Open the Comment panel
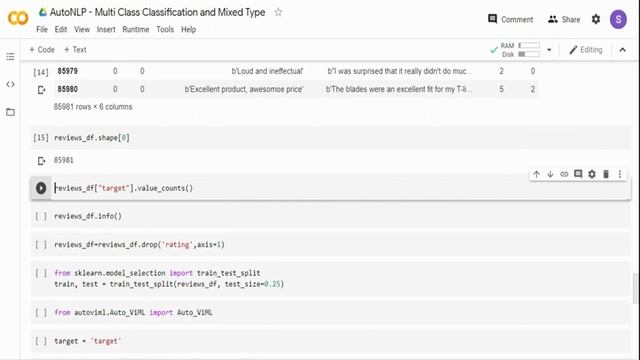 [x=510, y=19]
